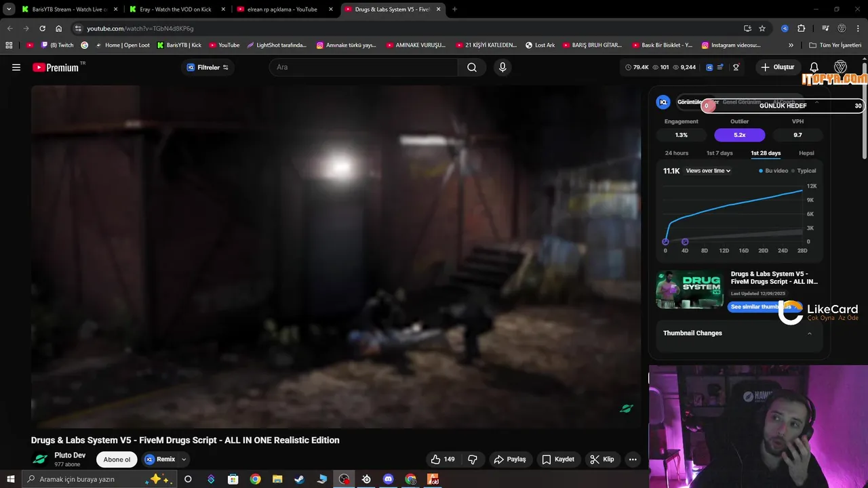Screen dimensions: 868x488
Task: Open Microsoft Store taskbar icon
Action: [233, 479]
